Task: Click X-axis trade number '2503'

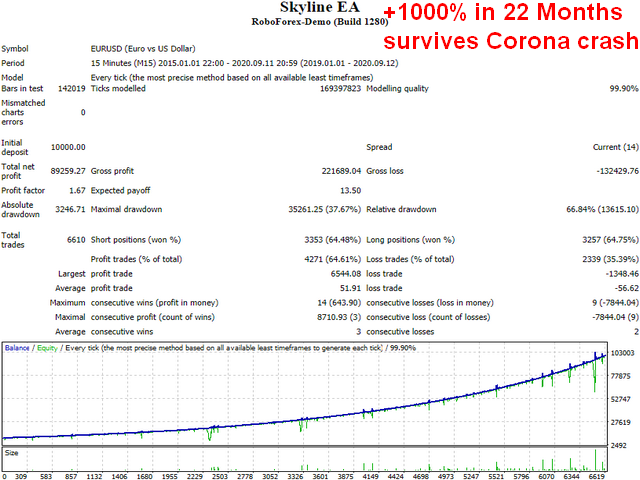Action: 220,476
